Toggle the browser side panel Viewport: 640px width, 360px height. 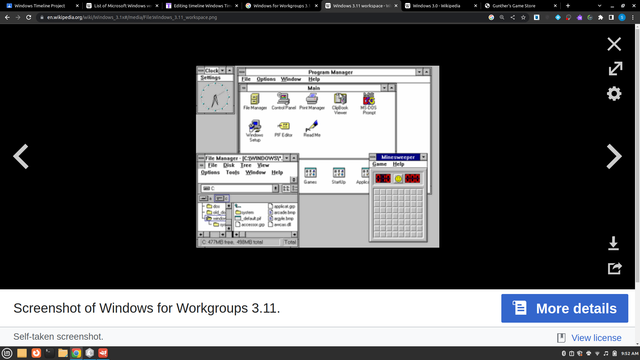coord(611,18)
